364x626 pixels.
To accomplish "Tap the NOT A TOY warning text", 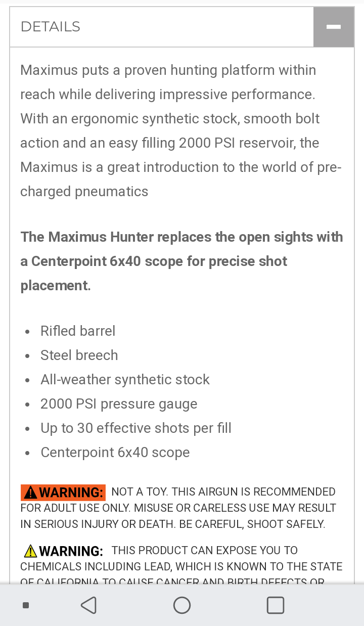I will (x=178, y=508).
